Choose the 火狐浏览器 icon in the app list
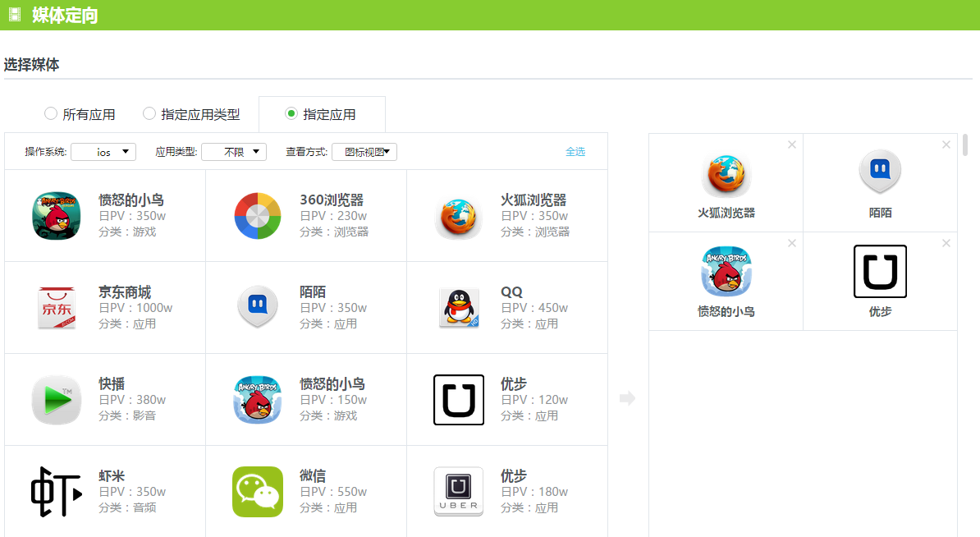This screenshot has height=537, width=980. pyautogui.click(x=458, y=216)
